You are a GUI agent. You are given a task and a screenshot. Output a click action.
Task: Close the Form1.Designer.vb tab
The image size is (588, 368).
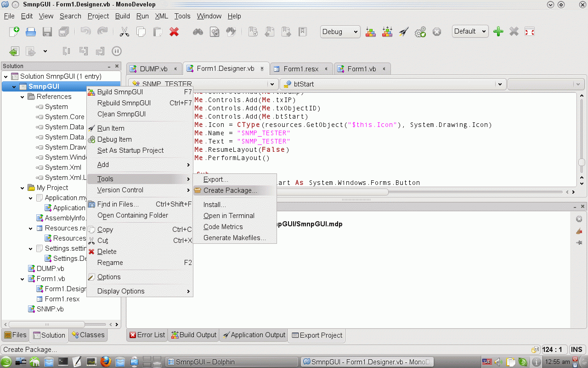pos(262,69)
